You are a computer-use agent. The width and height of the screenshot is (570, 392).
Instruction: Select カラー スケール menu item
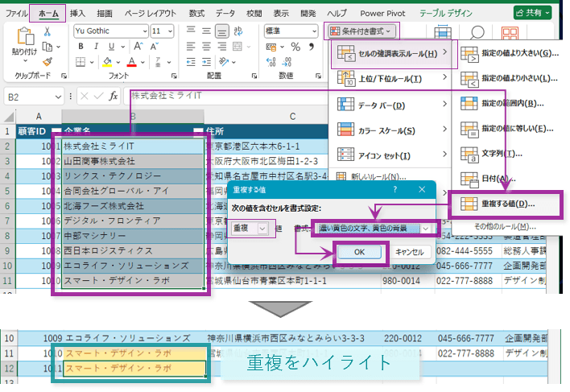pos(391,130)
